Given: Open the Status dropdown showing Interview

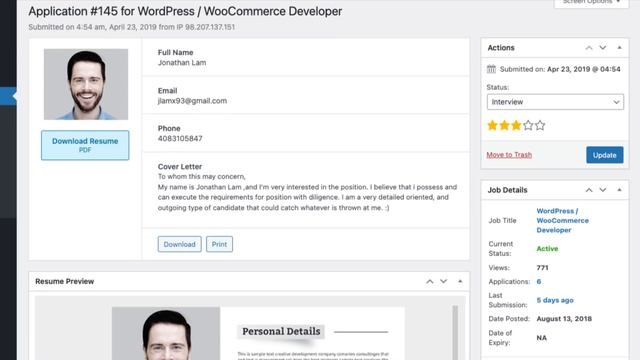Looking at the screenshot, I should 555,102.
